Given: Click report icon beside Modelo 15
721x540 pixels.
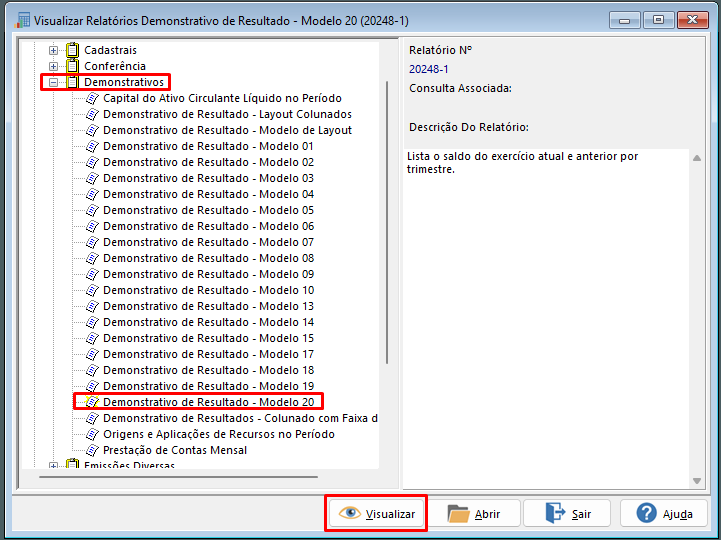Looking at the screenshot, I should (92, 338).
